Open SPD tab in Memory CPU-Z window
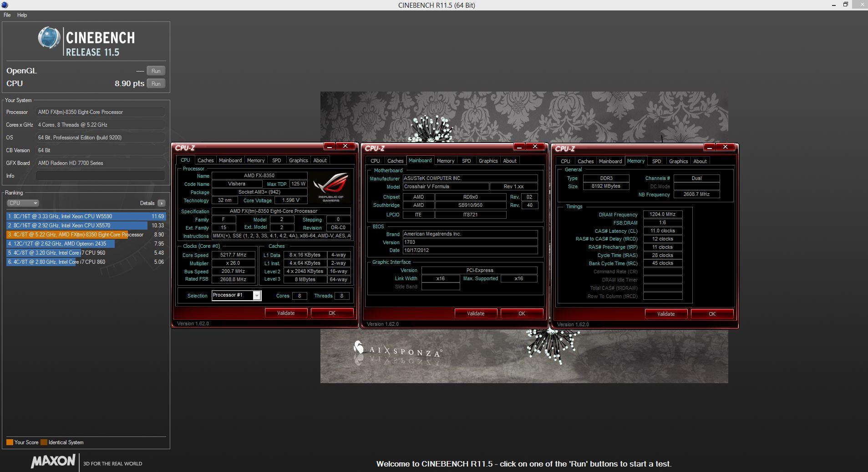Viewport: 868px width, 472px height. (656, 161)
